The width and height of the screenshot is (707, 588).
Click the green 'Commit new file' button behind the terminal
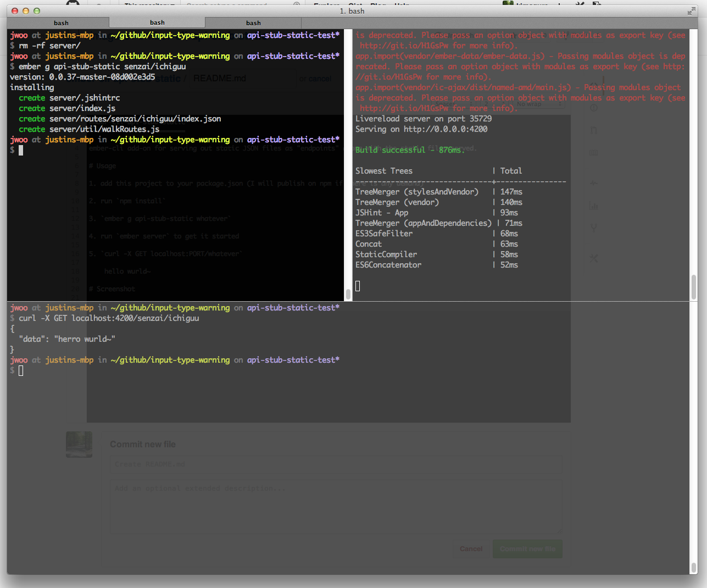[527, 548]
